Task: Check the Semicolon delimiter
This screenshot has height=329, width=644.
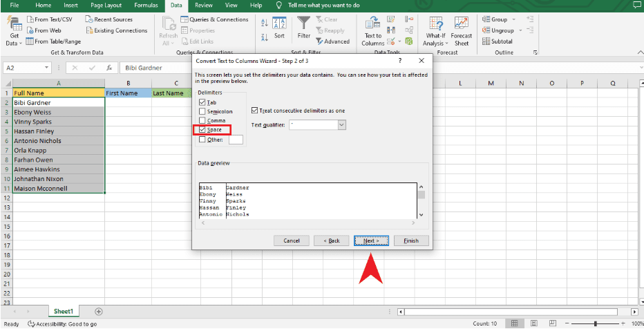Action: click(x=202, y=111)
